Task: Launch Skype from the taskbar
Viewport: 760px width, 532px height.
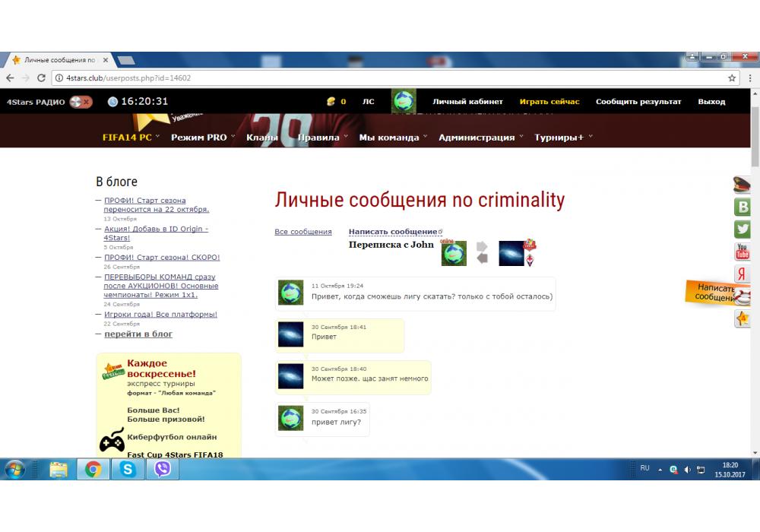Action: (128, 470)
